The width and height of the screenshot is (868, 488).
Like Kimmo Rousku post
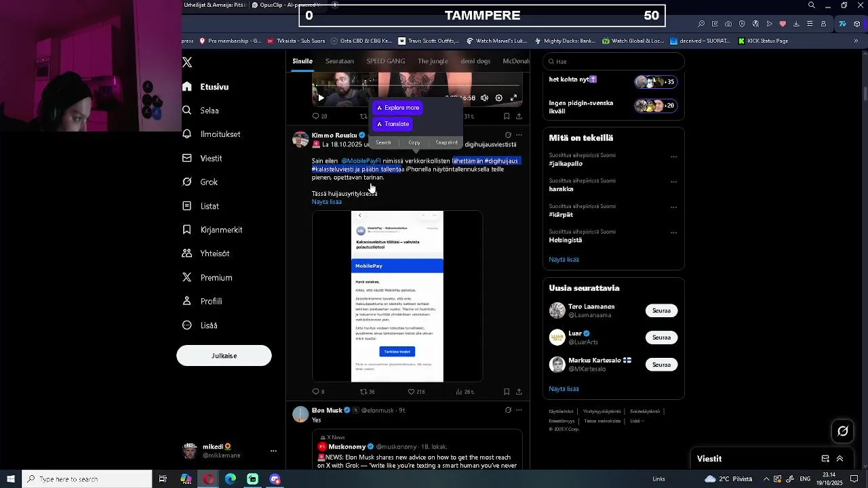pos(416,392)
